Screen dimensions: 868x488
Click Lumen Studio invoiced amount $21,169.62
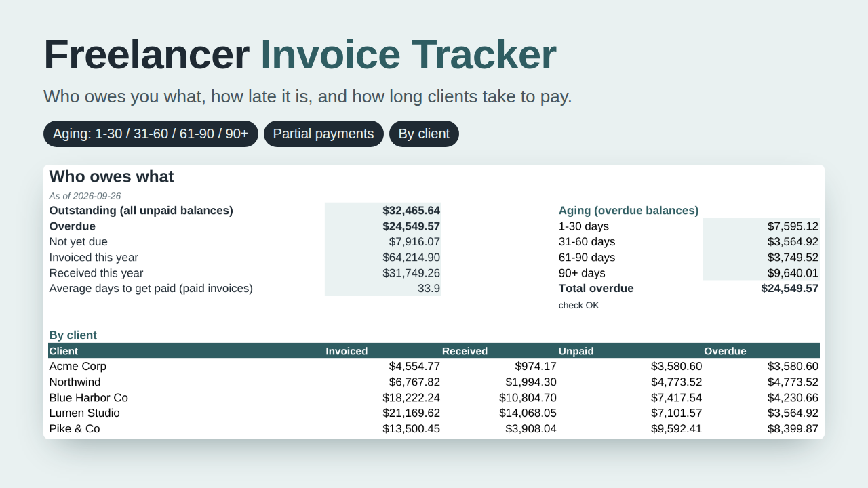412,413
